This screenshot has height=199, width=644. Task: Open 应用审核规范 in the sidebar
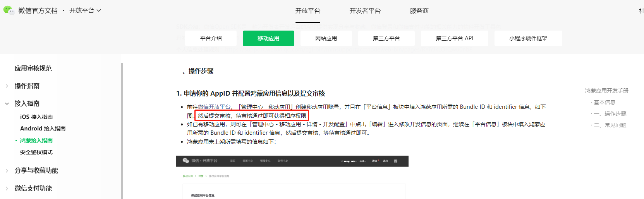(33, 68)
